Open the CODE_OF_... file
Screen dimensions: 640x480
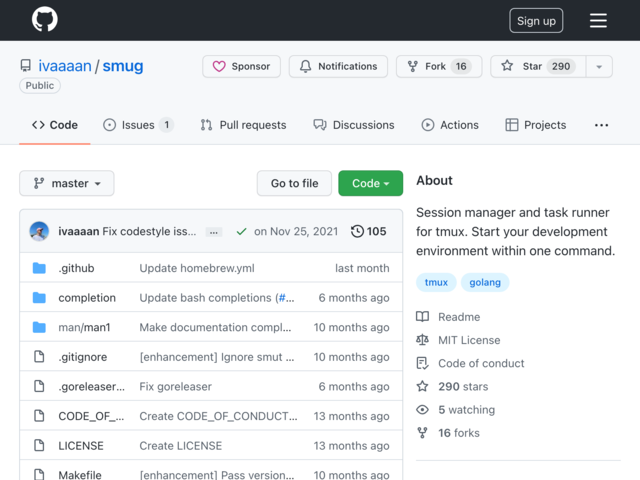click(91, 416)
